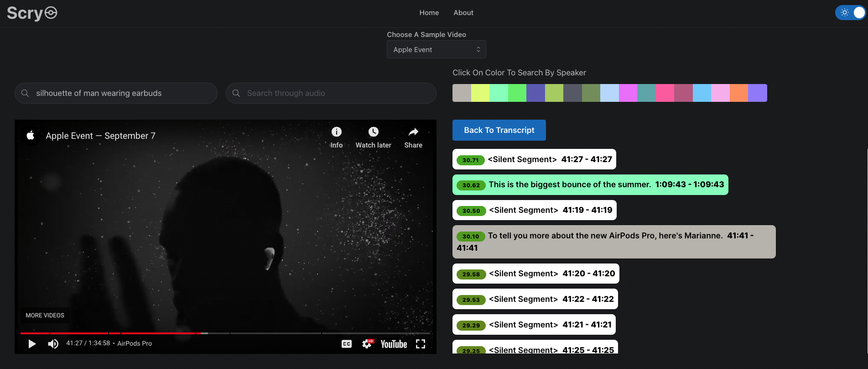The image size is (868, 369).
Task: Jump to Silent Segment 41:22 result
Action: (x=535, y=299)
